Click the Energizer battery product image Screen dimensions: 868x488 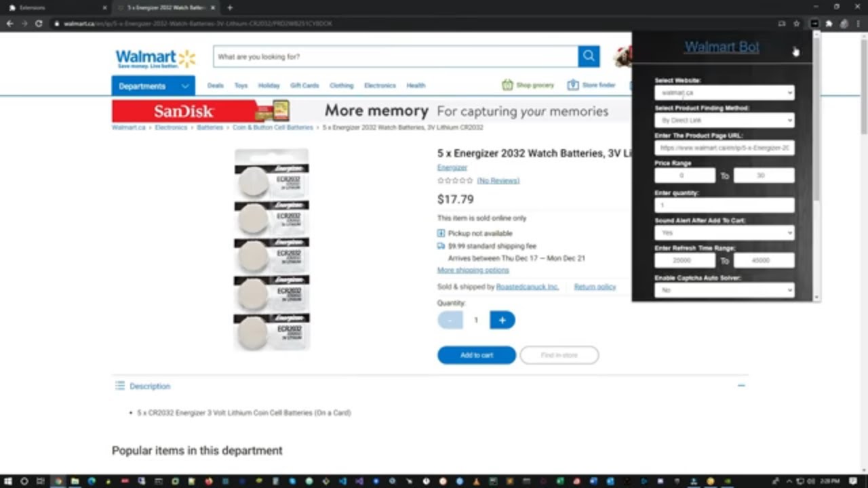[x=272, y=249]
